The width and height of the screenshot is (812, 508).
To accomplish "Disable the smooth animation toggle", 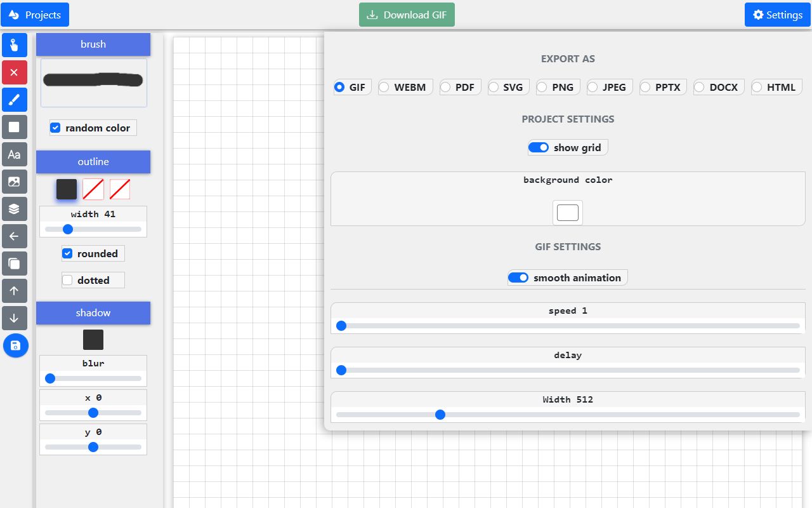I will (518, 277).
